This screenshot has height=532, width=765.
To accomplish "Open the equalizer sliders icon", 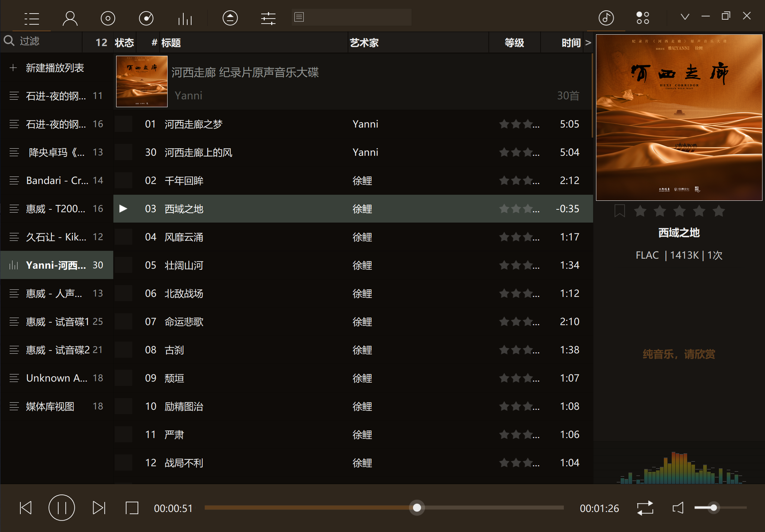I will pyautogui.click(x=268, y=18).
